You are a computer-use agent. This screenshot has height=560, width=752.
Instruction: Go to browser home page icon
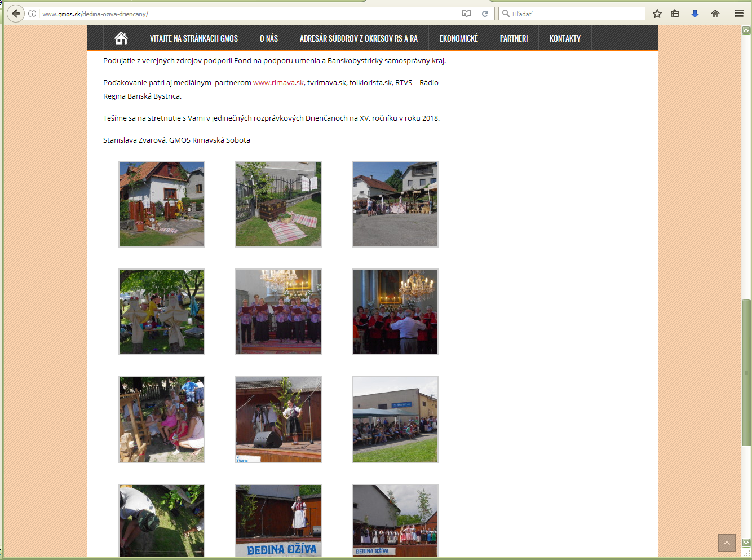pos(715,14)
